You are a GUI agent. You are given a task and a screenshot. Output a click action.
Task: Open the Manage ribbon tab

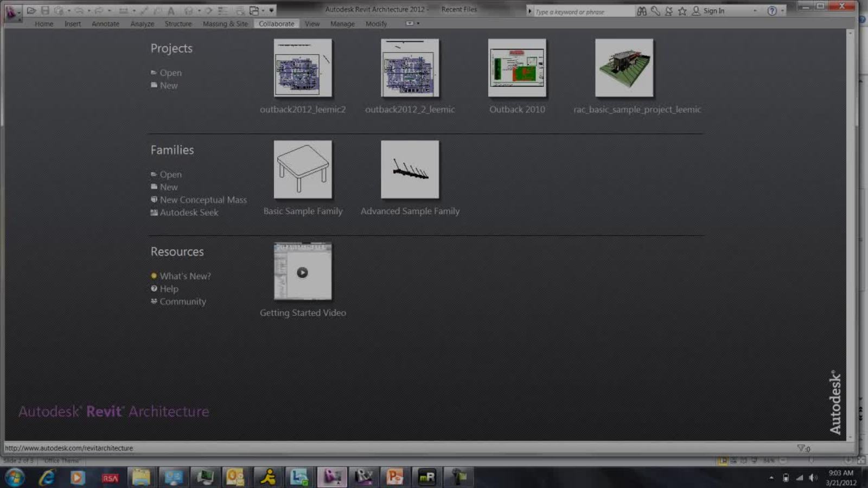pyautogui.click(x=342, y=24)
